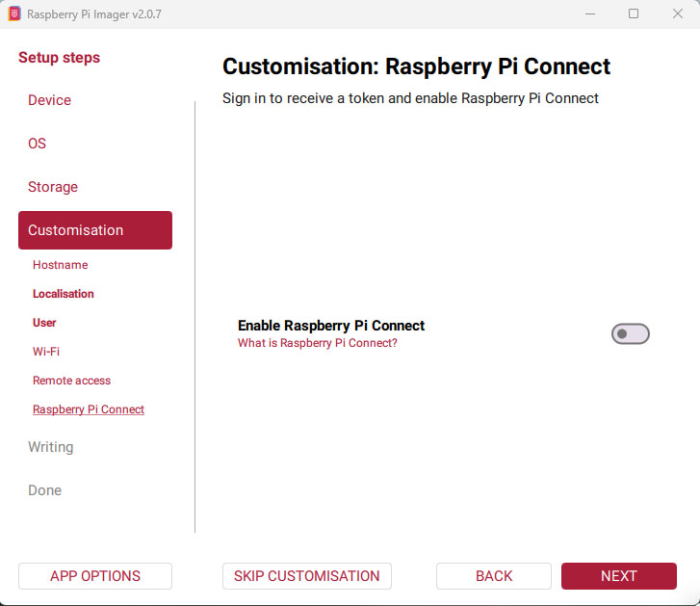
Task: Open the Wi-Fi customisation sub-step
Action: pos(46,352)
